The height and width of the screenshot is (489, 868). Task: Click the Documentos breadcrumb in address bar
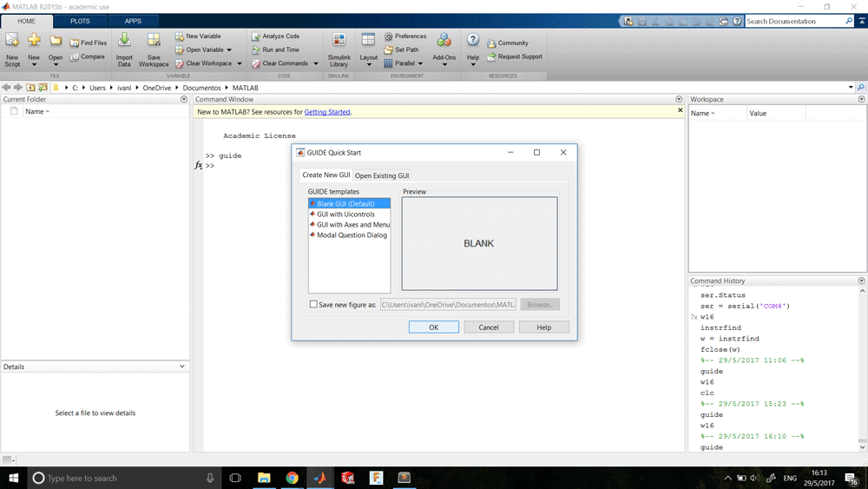point(201,88)
